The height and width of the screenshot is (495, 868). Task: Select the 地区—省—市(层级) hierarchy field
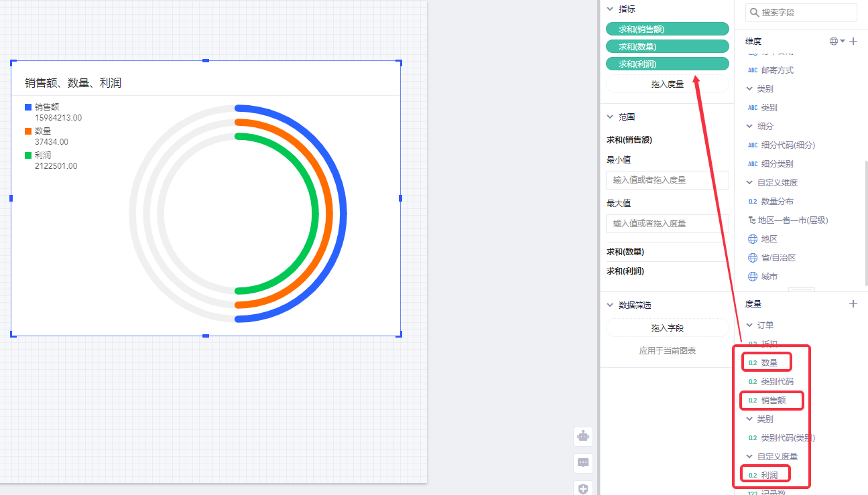point(794,220)
